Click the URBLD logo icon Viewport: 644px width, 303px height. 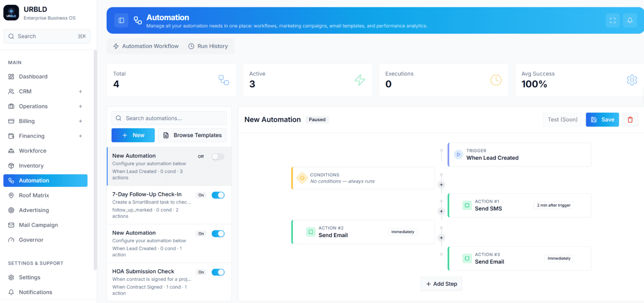pyautogui.click(x=11, y=12)
